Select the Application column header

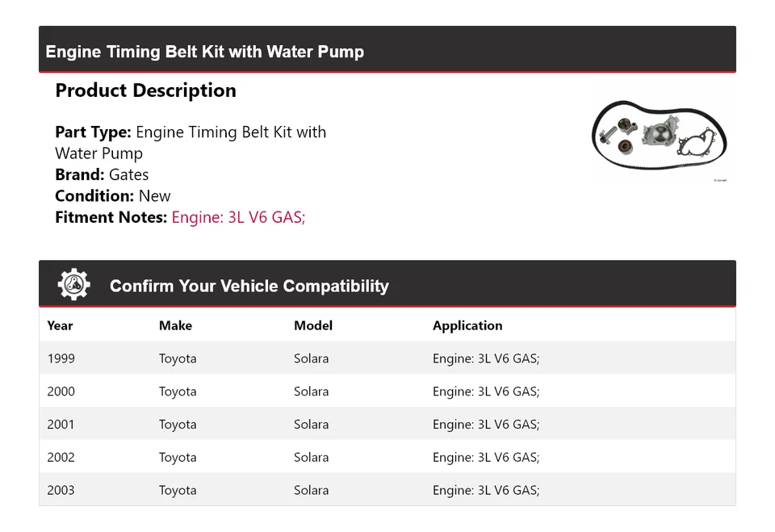coord(467,325)
